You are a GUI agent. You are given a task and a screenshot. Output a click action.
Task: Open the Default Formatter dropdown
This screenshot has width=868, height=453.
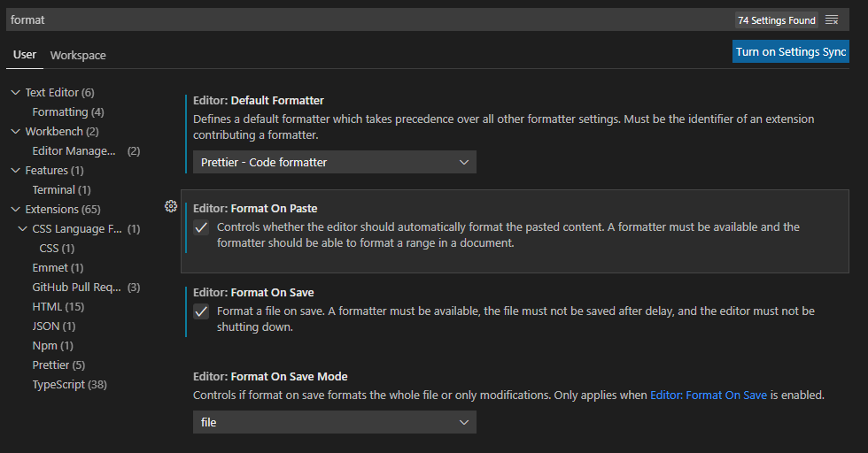334,162
